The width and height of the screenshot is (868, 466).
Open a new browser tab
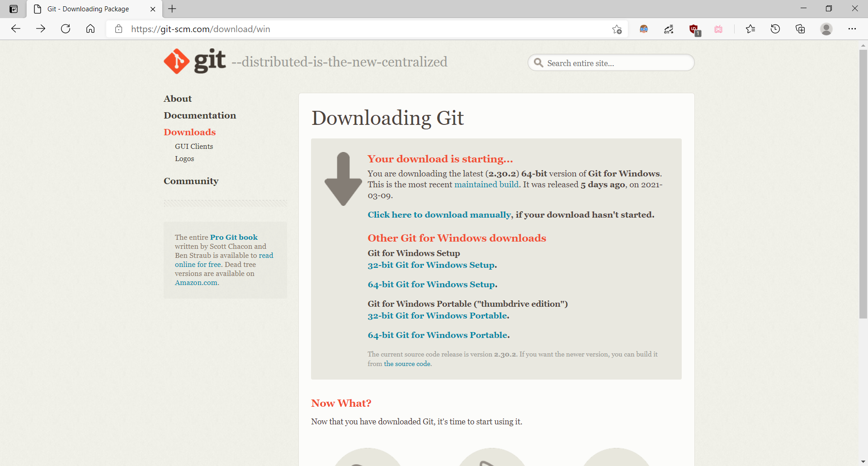coord(172,9)
